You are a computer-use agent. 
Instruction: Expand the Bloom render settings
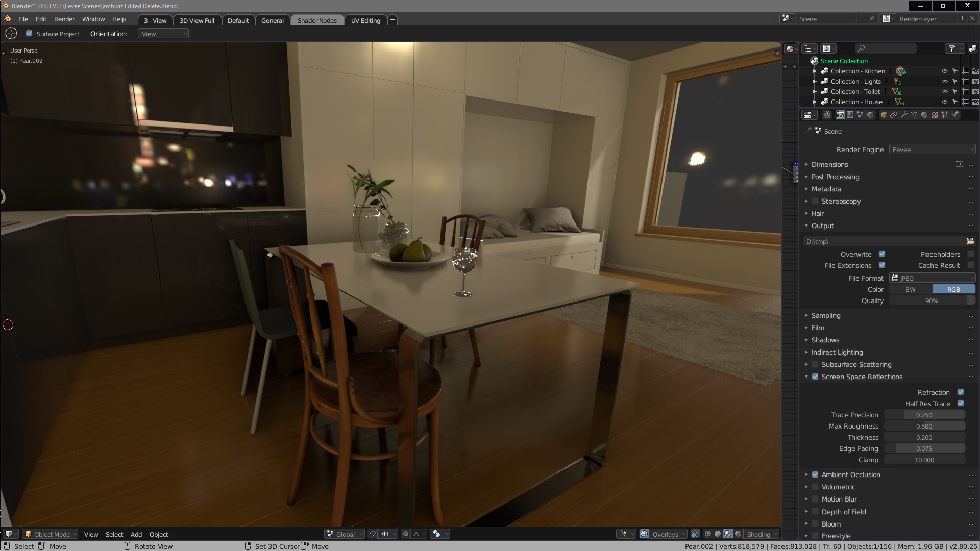tap(806, 523)
